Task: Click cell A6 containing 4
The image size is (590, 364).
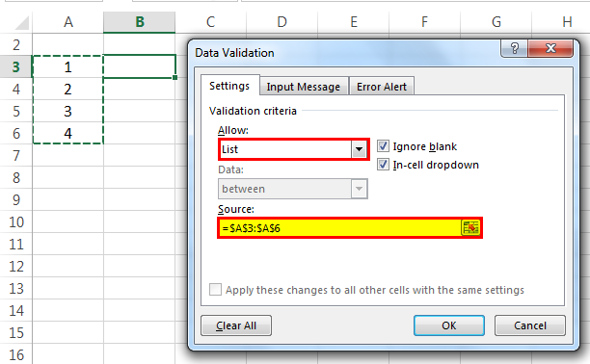Action: pyautogui.click(x=67, y=134)
